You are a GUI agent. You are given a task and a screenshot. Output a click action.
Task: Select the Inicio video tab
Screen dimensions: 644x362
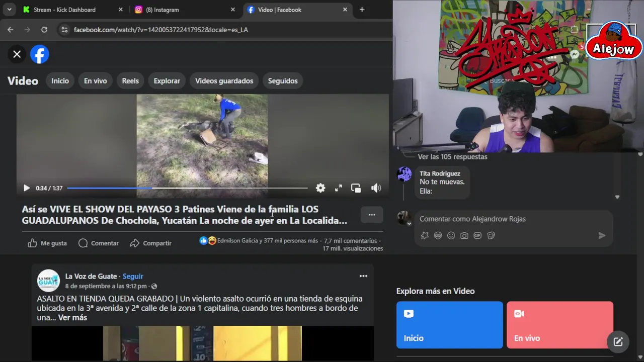(x=60, y=81)
